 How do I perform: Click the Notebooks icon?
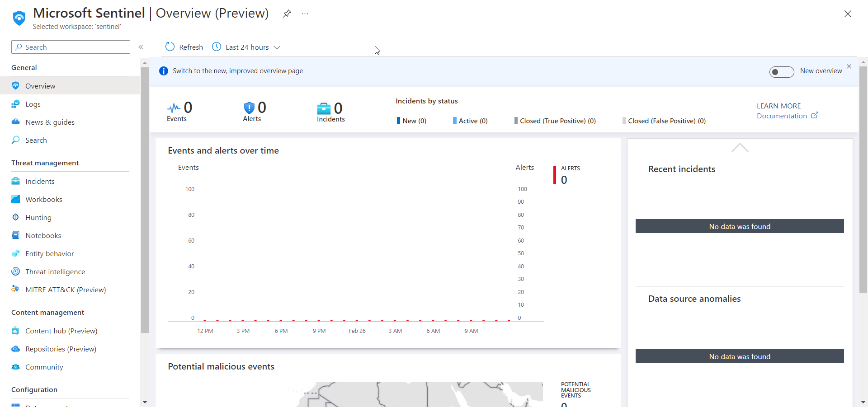pos(16,235)
